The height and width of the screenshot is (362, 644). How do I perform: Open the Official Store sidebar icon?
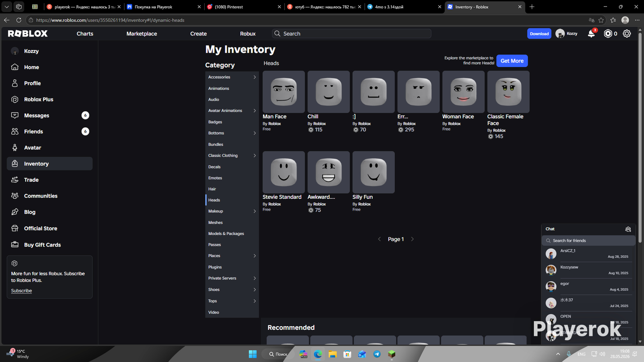click(x=15, y=228)
